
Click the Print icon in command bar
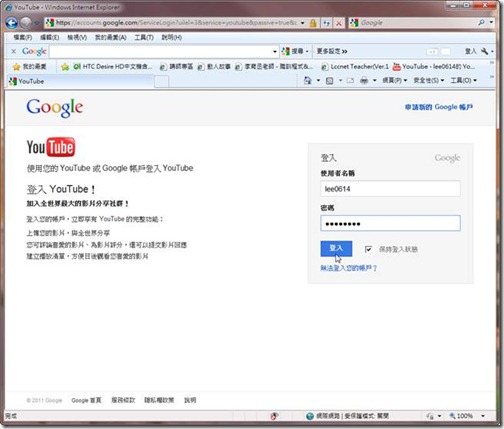(364, 81)
